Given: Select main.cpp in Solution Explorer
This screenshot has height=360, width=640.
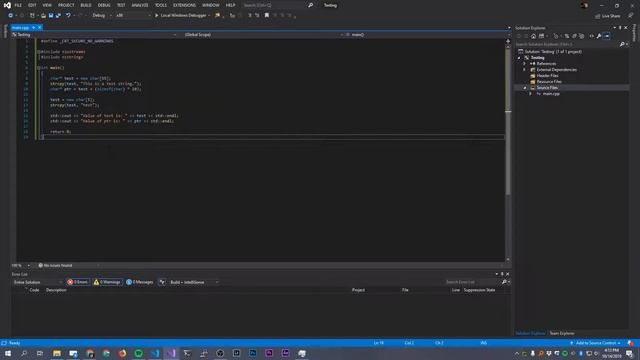Looking at the screenshot, I should (x=551, y=94).
